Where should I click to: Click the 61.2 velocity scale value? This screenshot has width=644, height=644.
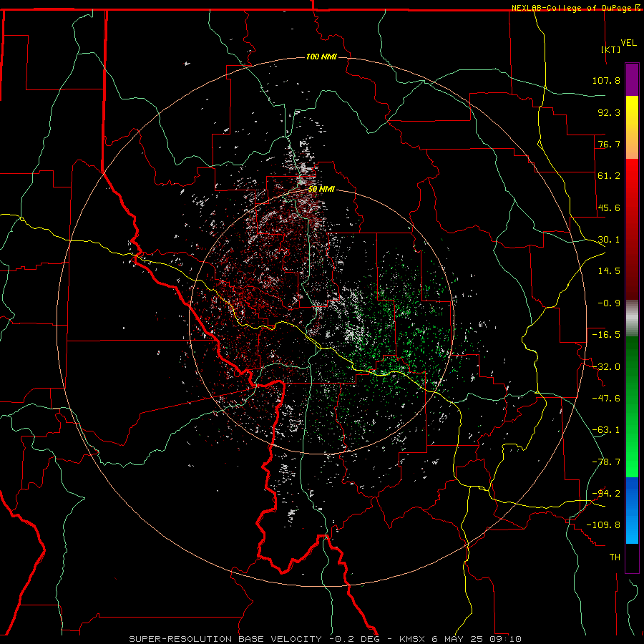609,176
